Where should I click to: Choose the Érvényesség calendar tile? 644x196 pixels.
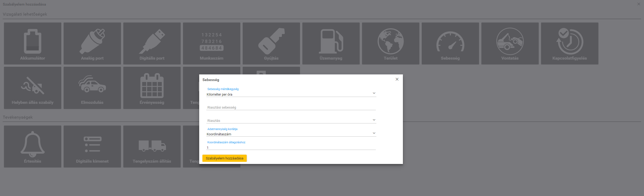point(152,88)
